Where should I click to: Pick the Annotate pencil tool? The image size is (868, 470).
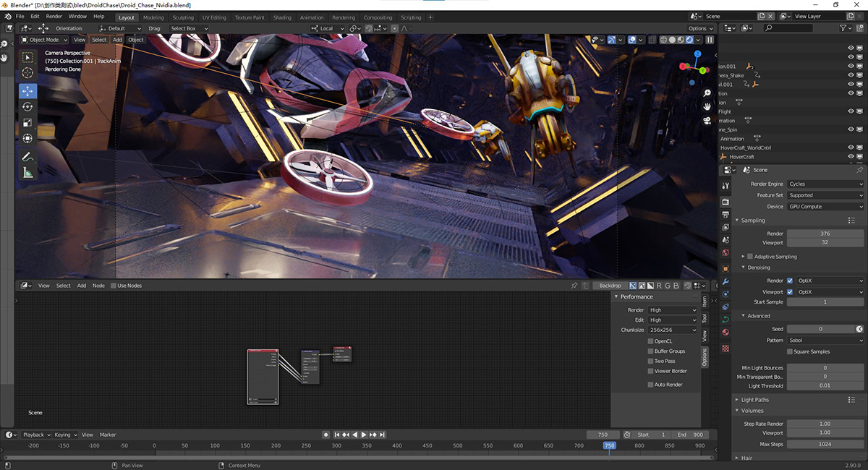coord(27,156)
